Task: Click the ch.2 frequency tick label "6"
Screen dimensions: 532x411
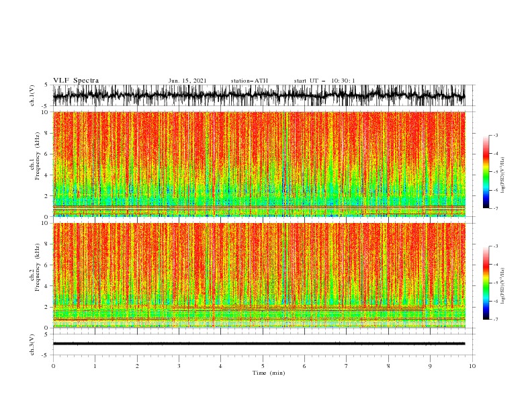Action: click(x=46, y=265)
